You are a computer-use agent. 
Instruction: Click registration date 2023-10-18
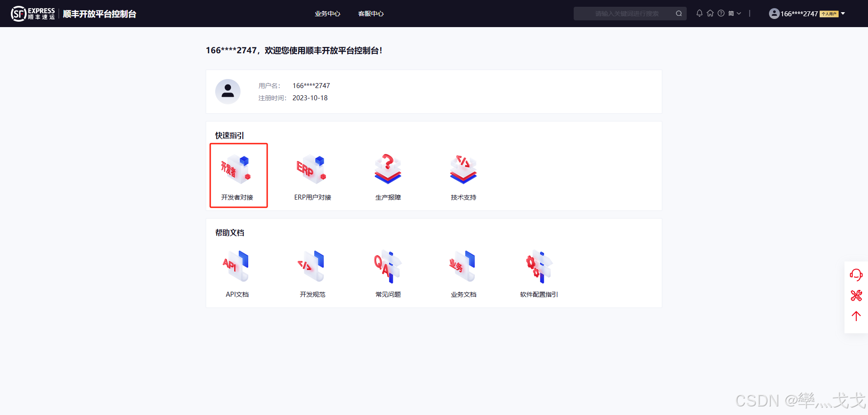[x=310, y=98]
